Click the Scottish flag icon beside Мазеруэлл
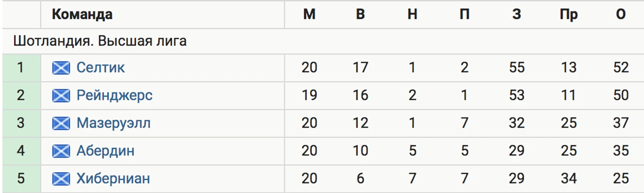644x193 pixels. [x=61, y=123]
